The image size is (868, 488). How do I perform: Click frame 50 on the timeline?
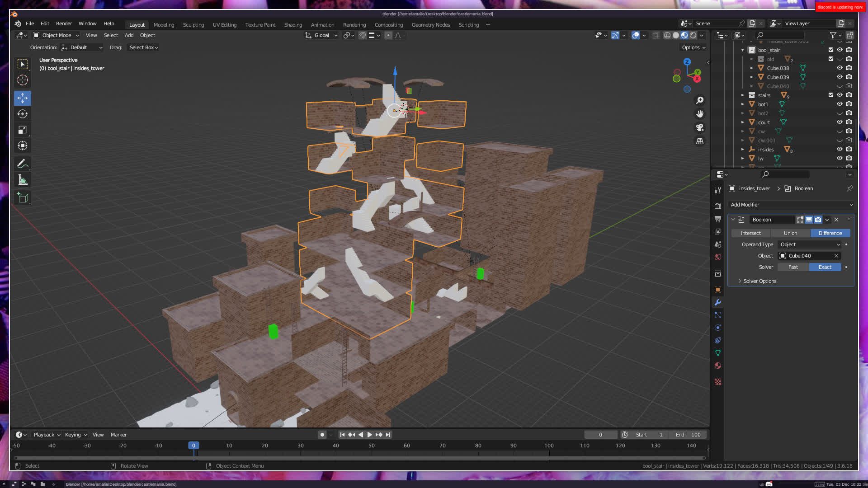pos(371,446)
